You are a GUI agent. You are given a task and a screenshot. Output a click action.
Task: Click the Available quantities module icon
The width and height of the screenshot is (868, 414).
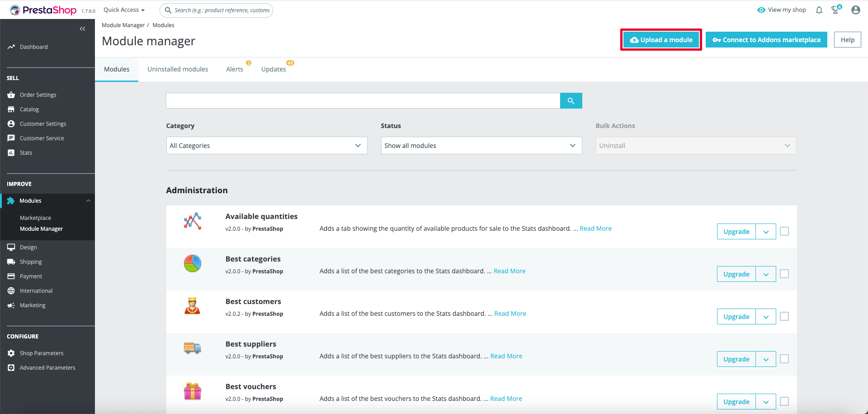[193, 221]
